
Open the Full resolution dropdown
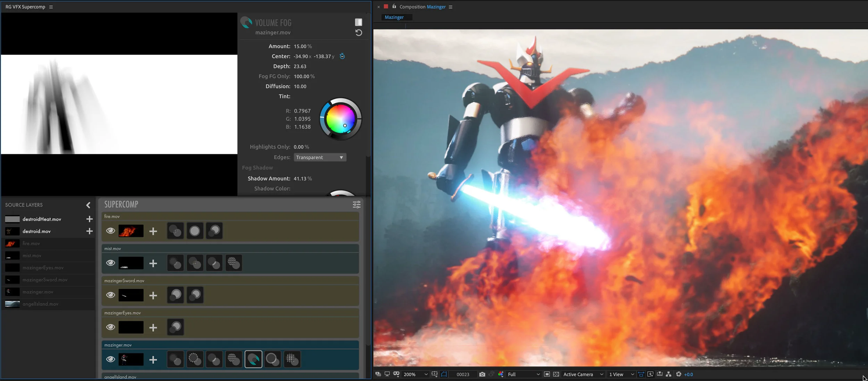coord(521,374)
